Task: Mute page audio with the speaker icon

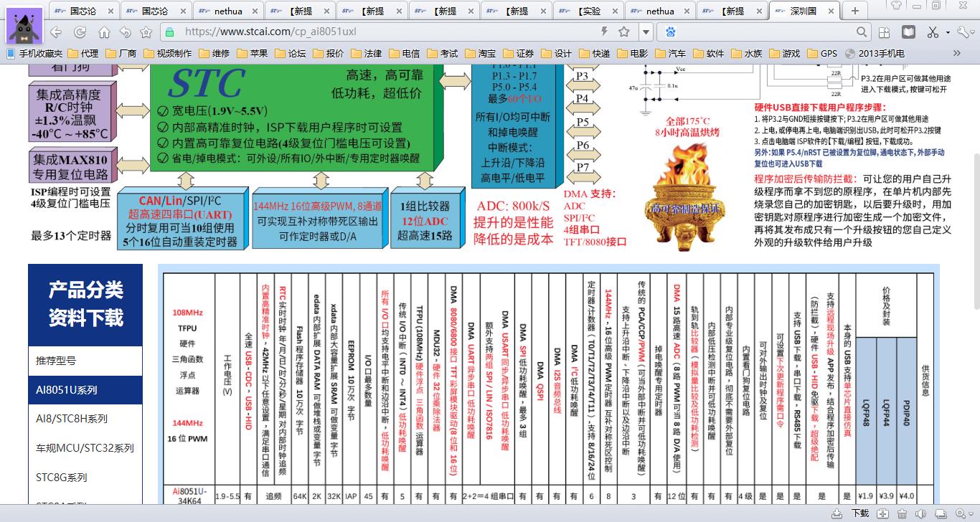Action: (920, 514)
